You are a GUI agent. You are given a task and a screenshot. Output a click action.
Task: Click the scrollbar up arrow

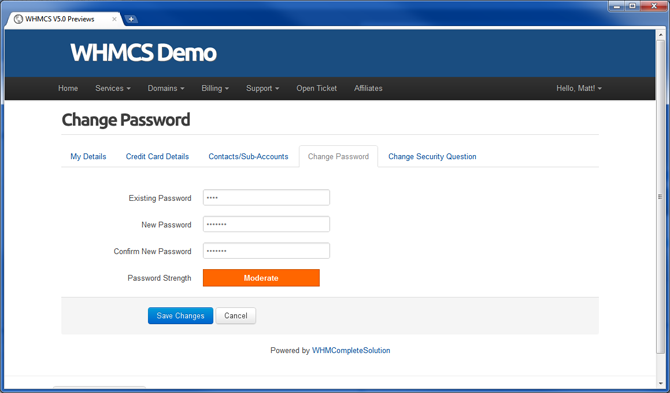tap(660, 36)
